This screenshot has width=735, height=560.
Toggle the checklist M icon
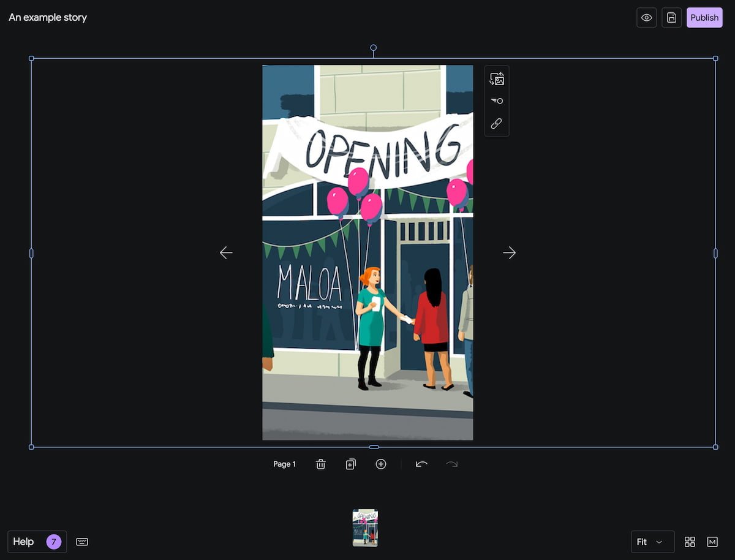point(712,542)
